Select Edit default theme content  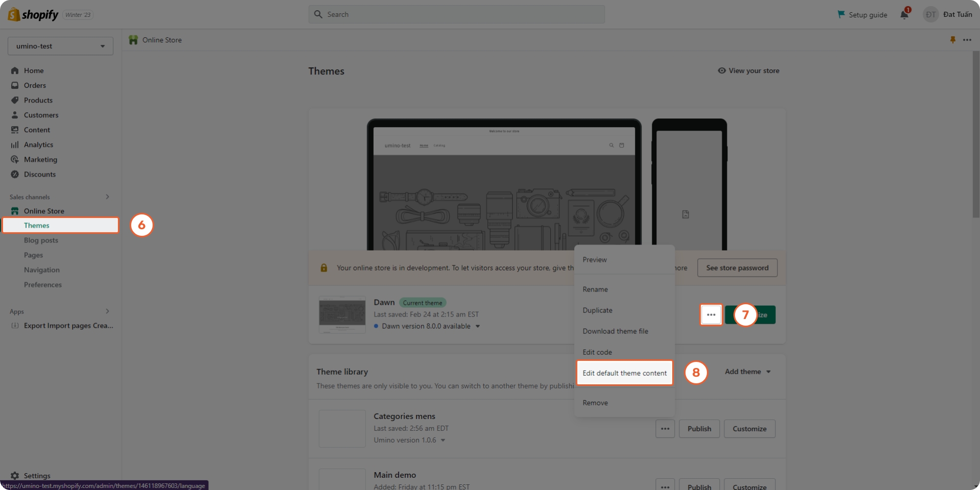coord(624,373)
